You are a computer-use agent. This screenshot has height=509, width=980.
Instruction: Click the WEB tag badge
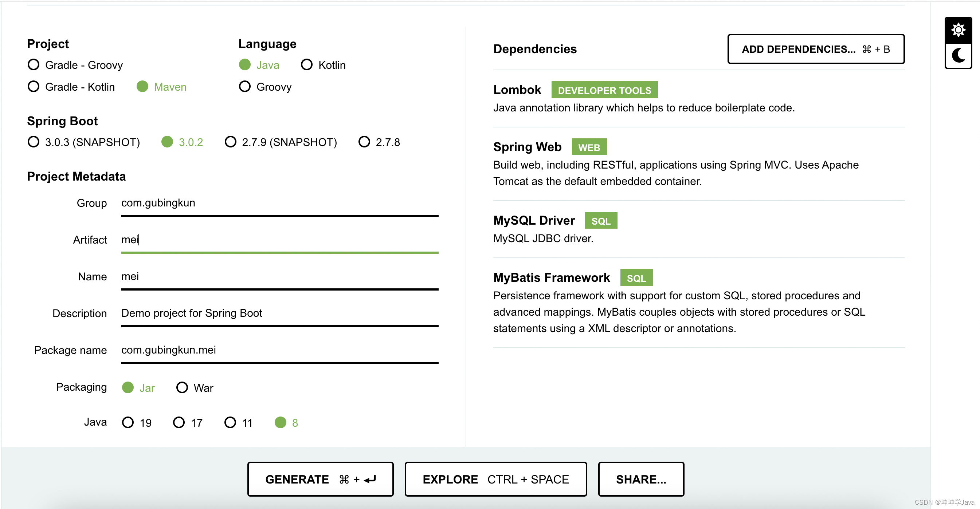click(x=589, y=147)
